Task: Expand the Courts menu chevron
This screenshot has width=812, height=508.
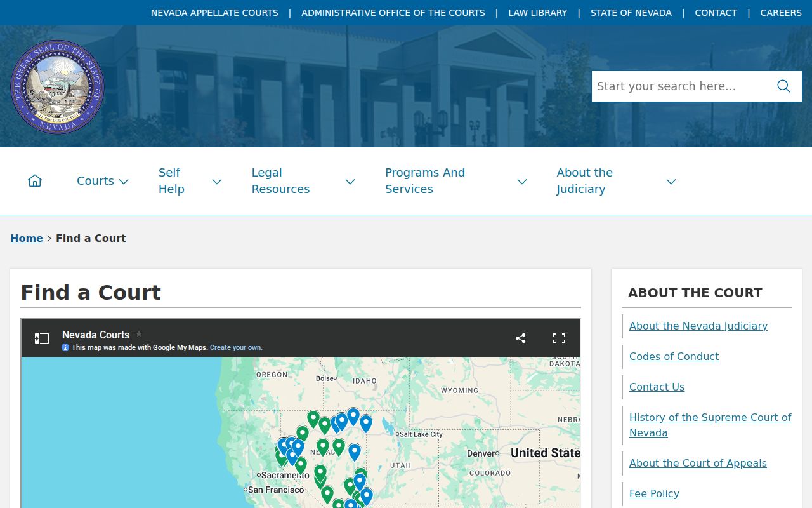Action: pyautogui.click(x=124, y=182)
